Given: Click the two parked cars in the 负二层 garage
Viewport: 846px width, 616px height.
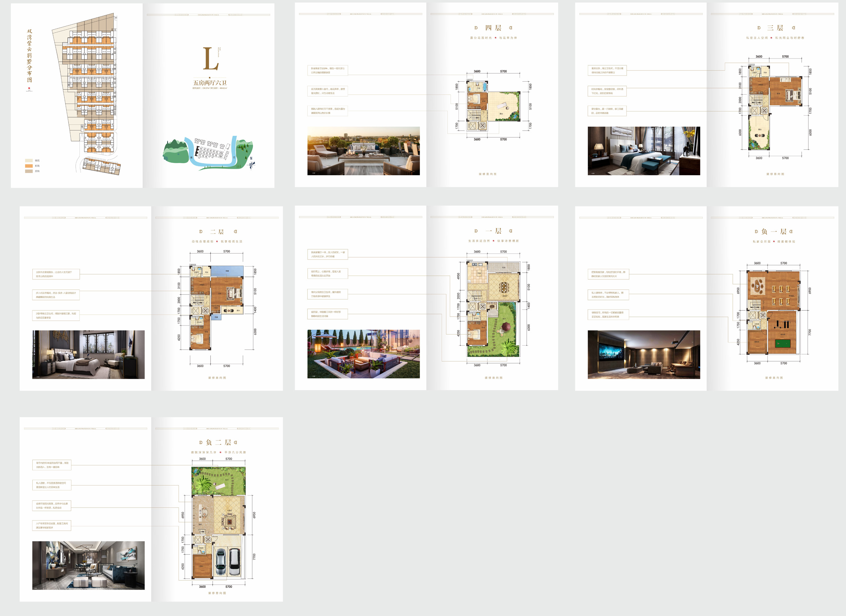Looking at the screenshot, I should [x=228, y=562].
